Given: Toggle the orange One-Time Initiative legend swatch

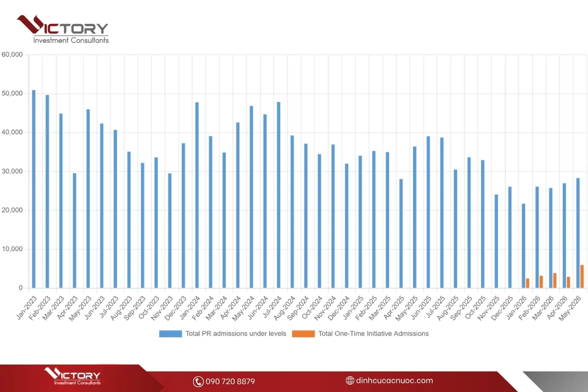Looking at the screenshot, I should 303,334.
